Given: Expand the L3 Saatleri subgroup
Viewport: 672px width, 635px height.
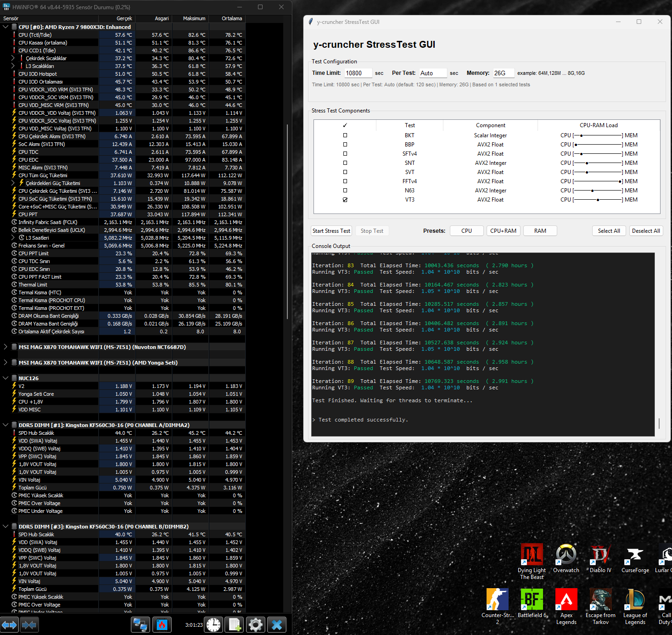Looking at the screenshot, I should pyautogui.click(x=13, y=238).
